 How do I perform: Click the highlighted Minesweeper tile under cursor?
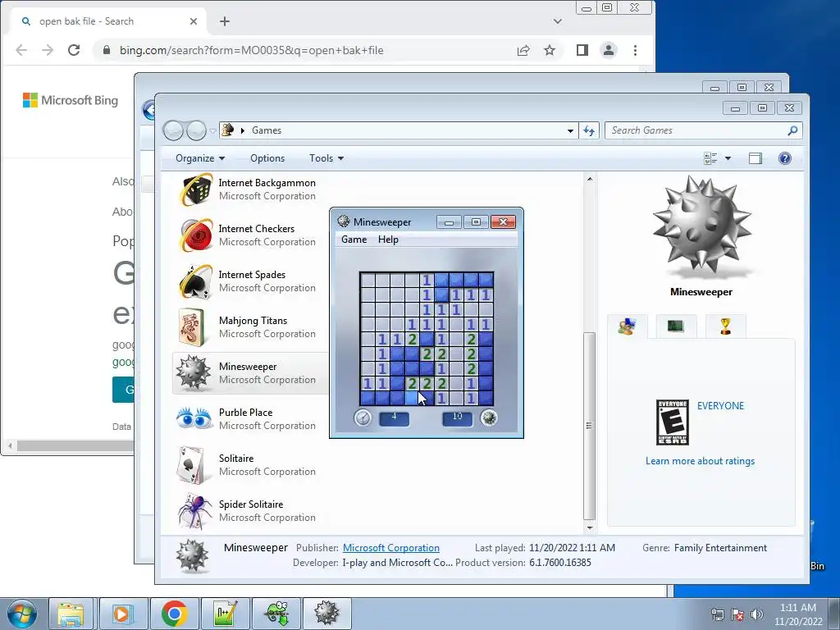tap(412, 398)
